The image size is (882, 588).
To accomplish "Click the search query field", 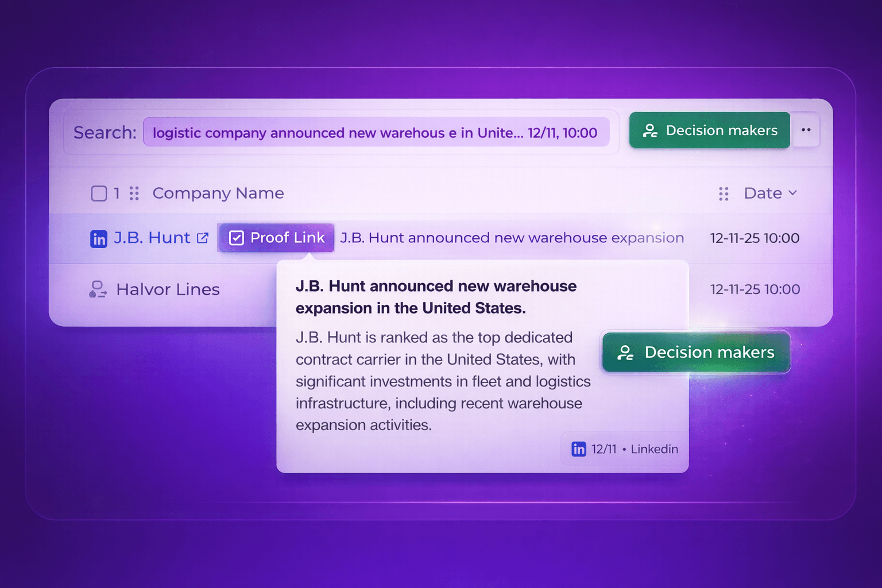I will [x=376, y=133].
